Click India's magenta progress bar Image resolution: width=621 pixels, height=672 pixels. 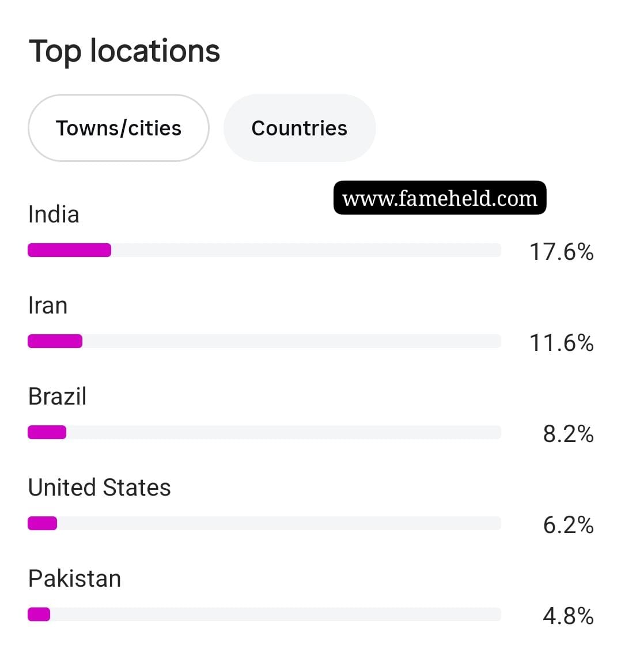point(69,250)
